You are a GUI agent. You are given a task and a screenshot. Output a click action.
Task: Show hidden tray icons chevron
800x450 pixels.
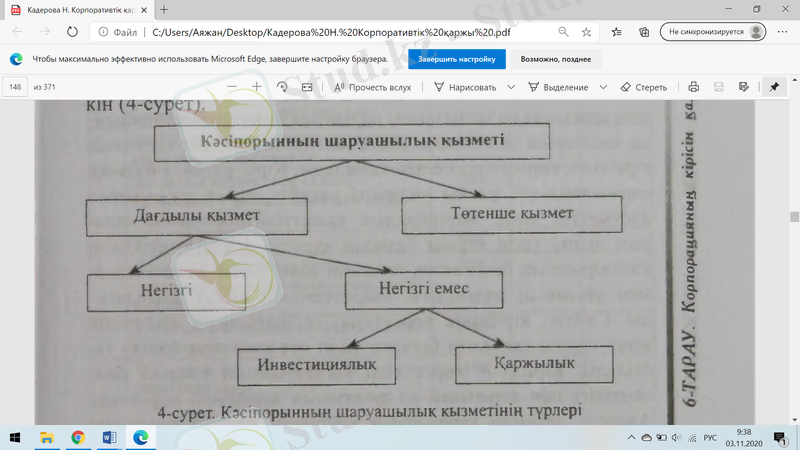tap(631, 438)
